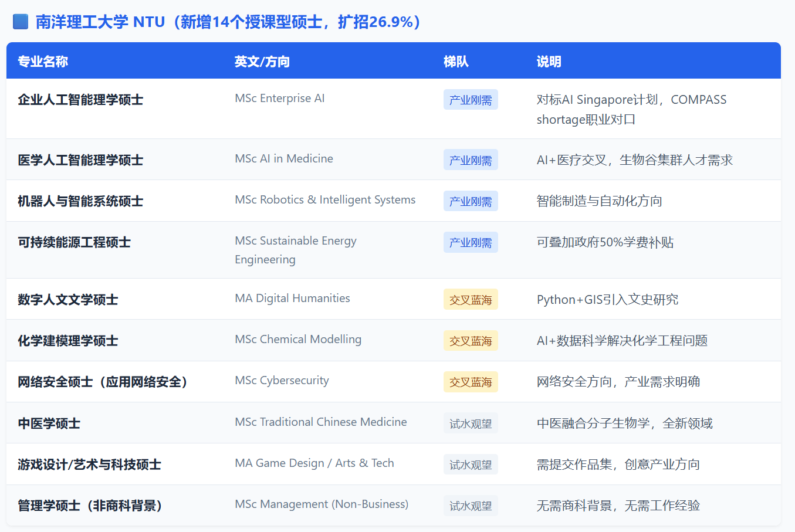This screenshot has width=795, height=532.
Task: Select the 中医学硕士 program name
Action: click(x=49, y=423)
